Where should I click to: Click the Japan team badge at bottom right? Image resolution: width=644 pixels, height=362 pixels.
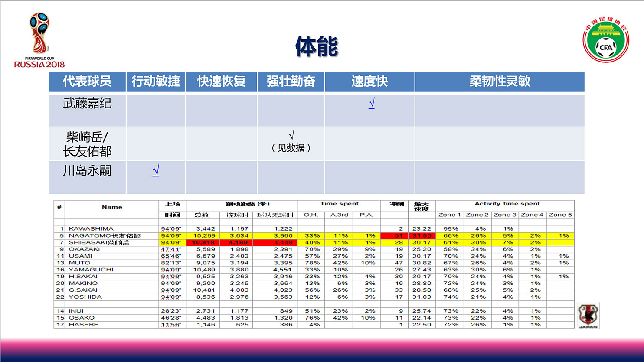click(588, 316)
